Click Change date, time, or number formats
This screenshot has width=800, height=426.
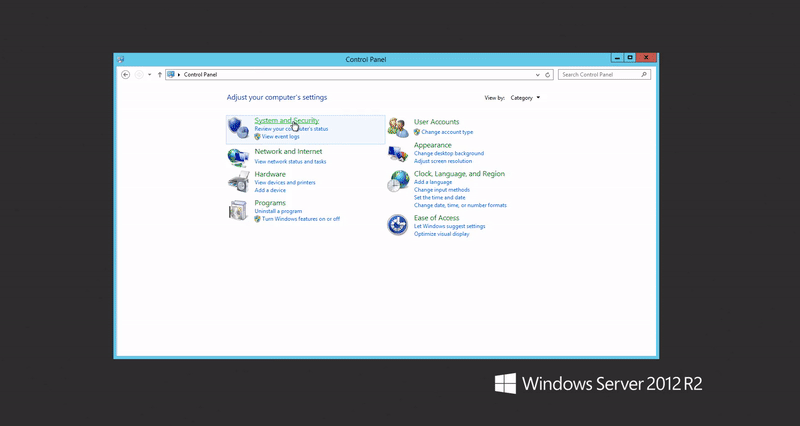click(x=460, y=206)
